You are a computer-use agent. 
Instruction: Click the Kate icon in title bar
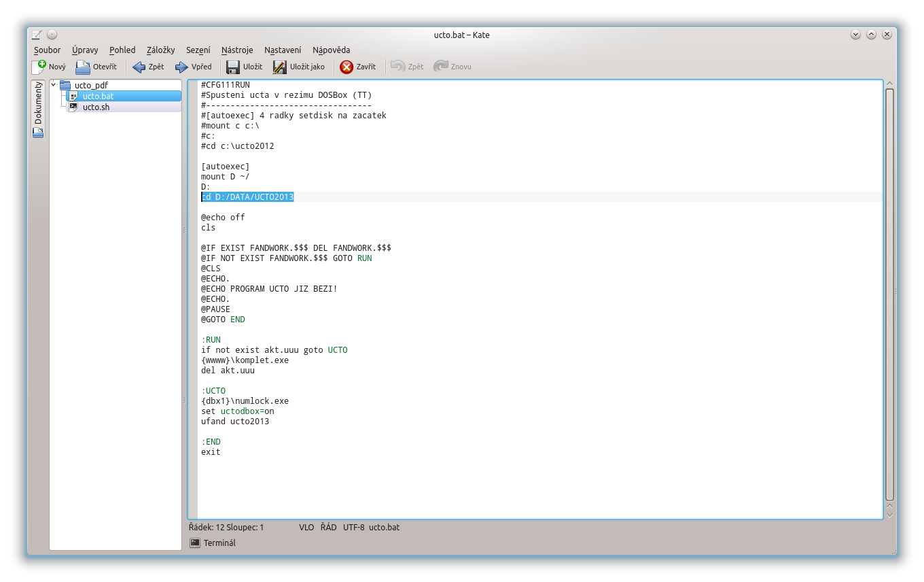(37, 35)
